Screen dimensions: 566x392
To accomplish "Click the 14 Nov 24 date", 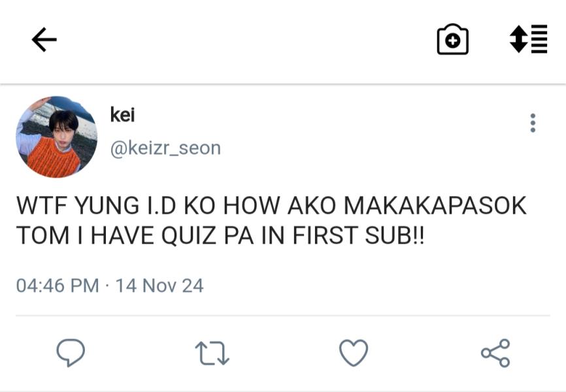I will 159,286.
